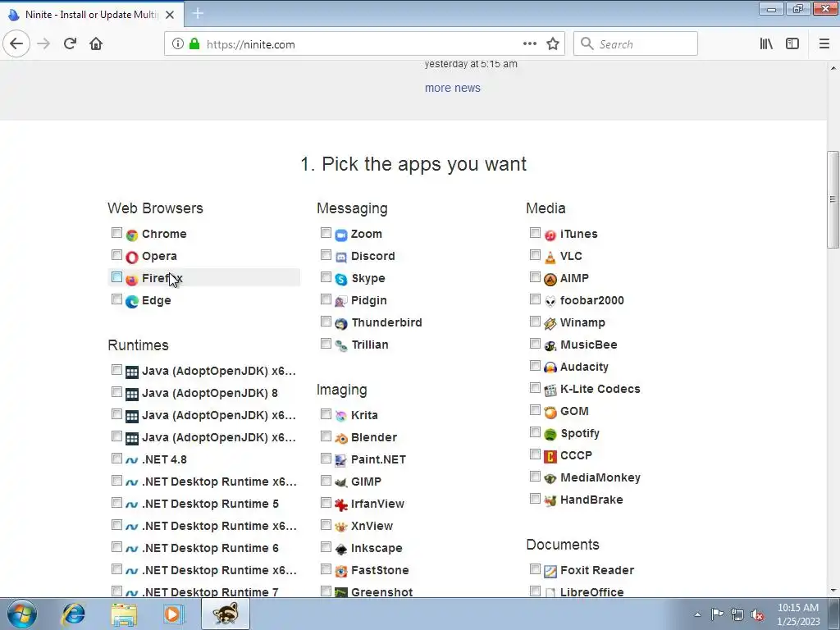Click the IrfanView red icon
This screenshot has height=630, width=840.
point(341,504)
